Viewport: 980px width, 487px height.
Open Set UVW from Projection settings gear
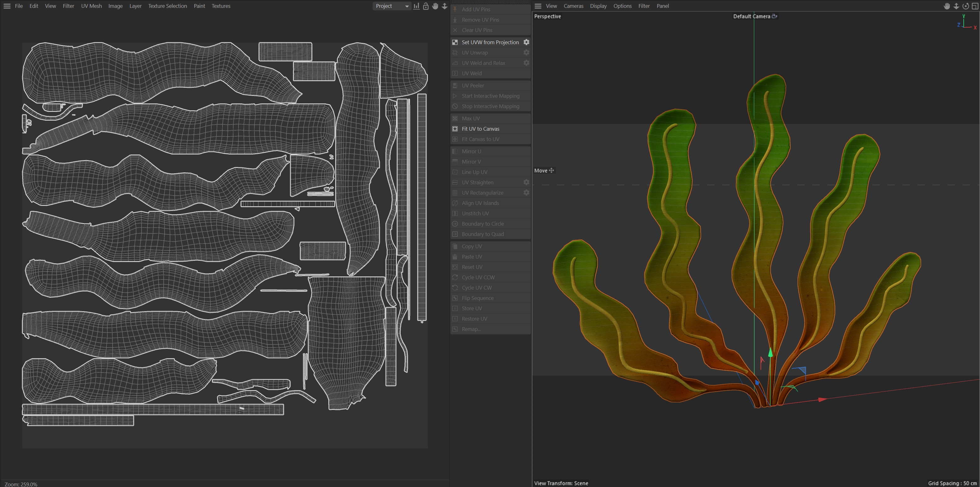pyautogui.click(x=526, y=42)
